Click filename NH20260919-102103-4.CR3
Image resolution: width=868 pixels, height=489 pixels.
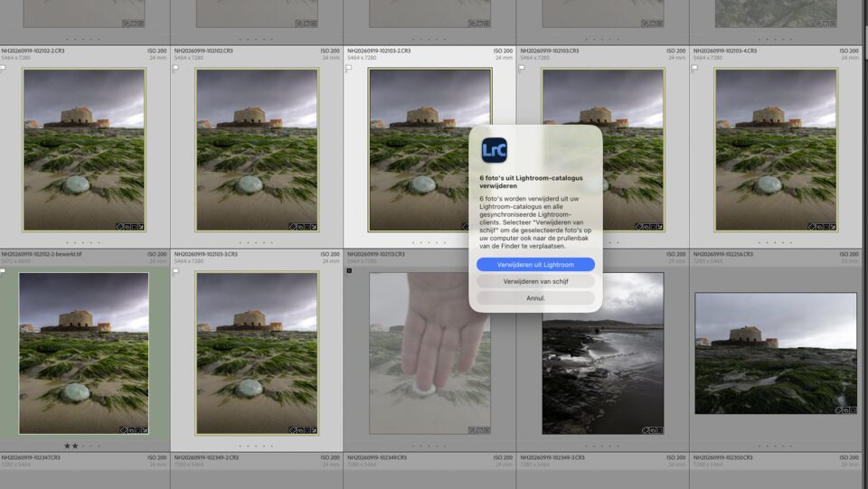point(724,51)
